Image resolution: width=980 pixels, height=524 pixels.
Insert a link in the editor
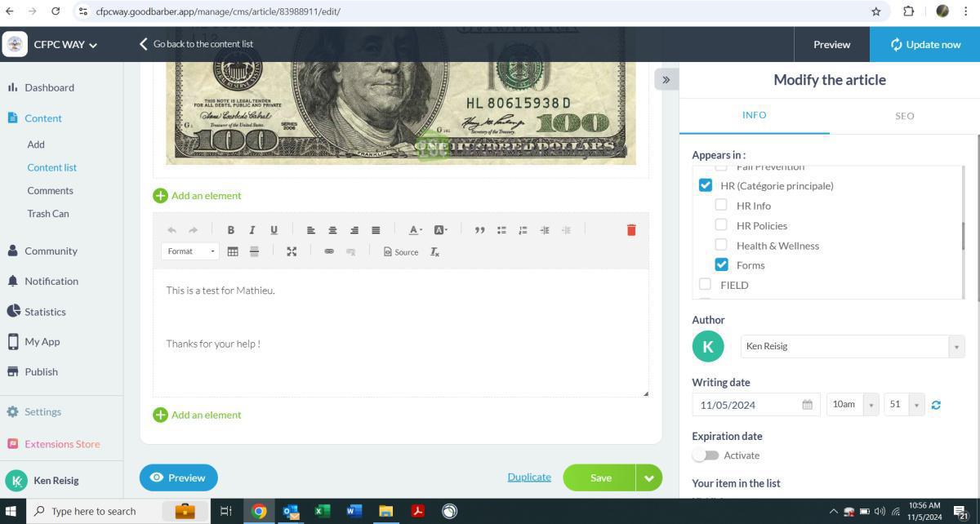pos(329,251)
